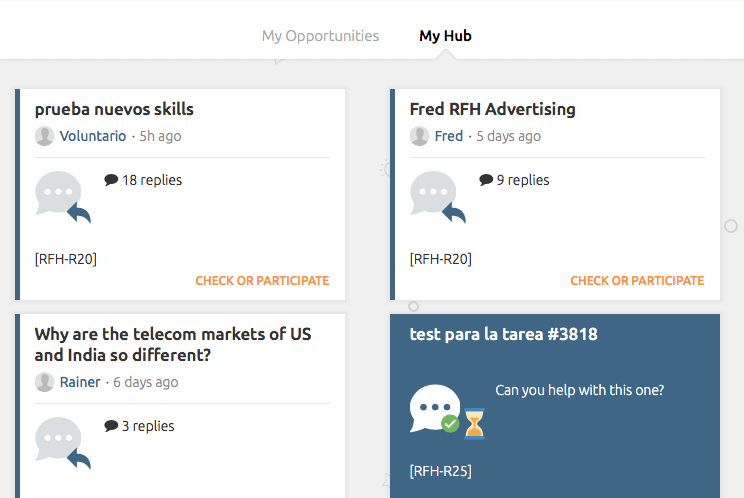Select the My Hub tab
744x498 pixels.
point(445,36)
